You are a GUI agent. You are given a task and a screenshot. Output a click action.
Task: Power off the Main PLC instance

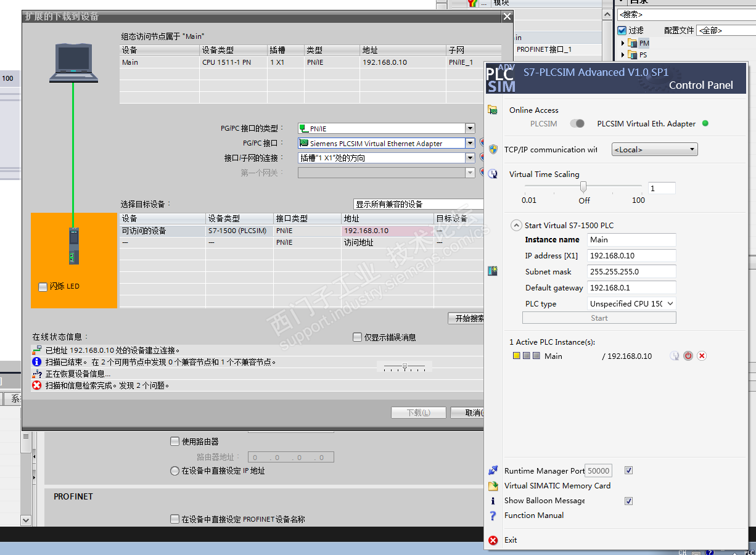pos(688,356)
